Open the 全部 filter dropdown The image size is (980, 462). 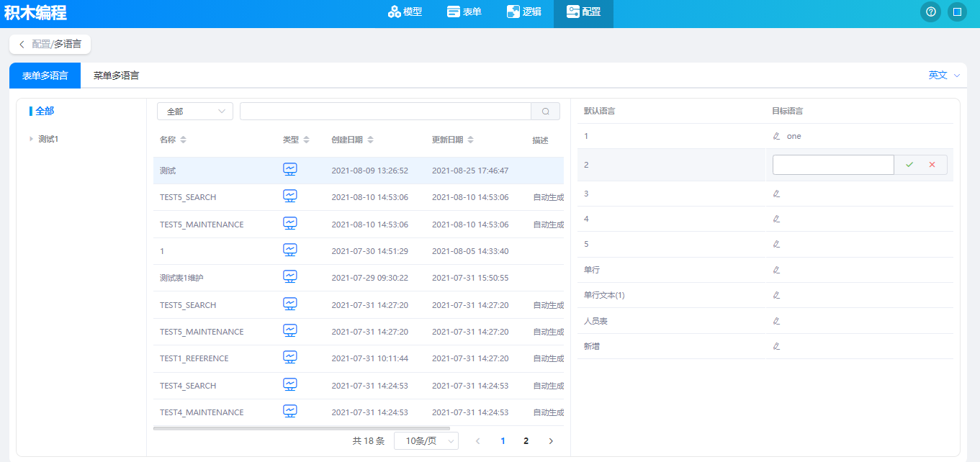(195, 112)
